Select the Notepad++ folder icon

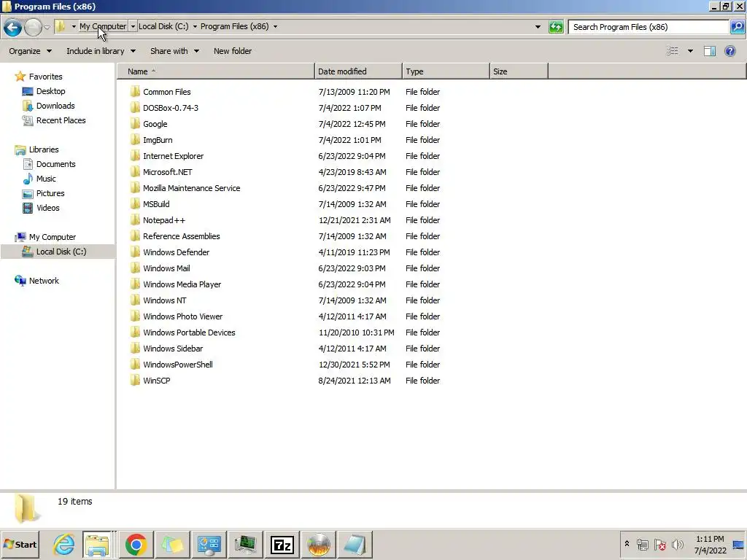click(x=135, y=220)
